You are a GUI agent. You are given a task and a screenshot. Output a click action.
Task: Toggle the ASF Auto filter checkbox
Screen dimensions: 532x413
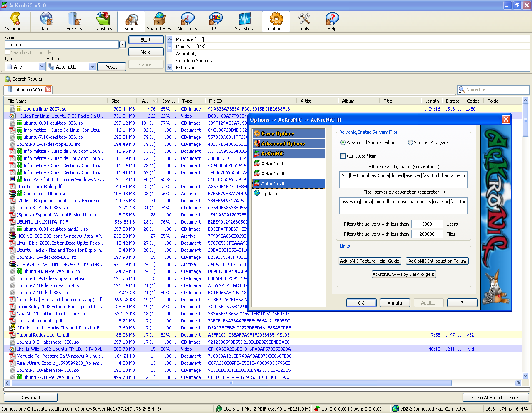click(x=343, y=156)
